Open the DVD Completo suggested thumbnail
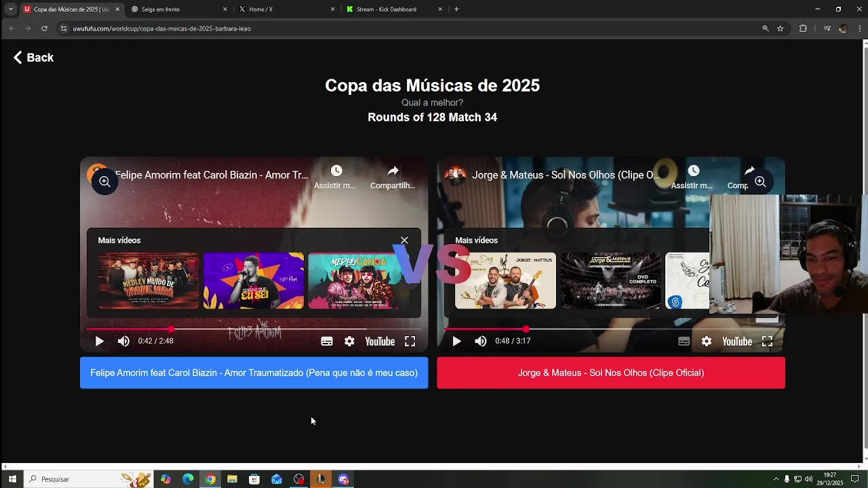Viewport: 868px width, 488px height. tap(610, 281)
